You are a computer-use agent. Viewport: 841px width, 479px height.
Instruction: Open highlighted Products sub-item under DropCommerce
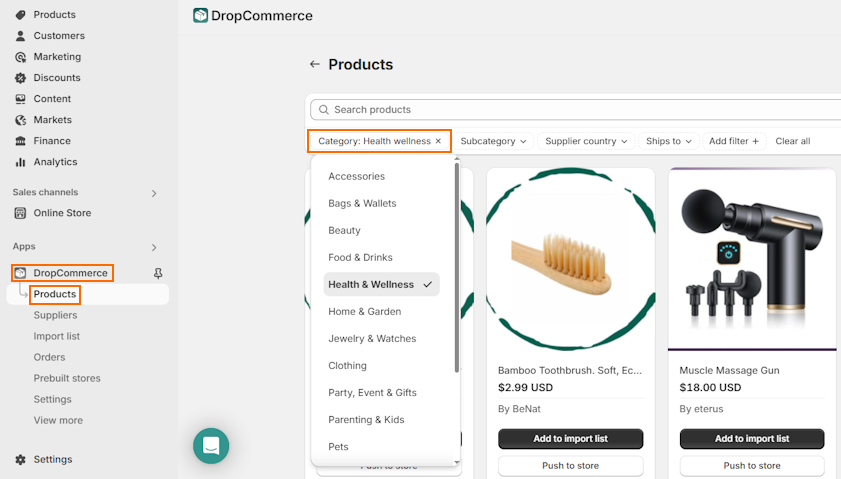pos(55,294)
